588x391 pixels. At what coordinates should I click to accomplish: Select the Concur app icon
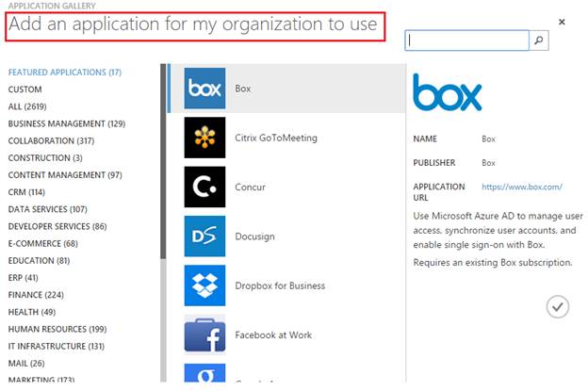[x=204, y=187]
